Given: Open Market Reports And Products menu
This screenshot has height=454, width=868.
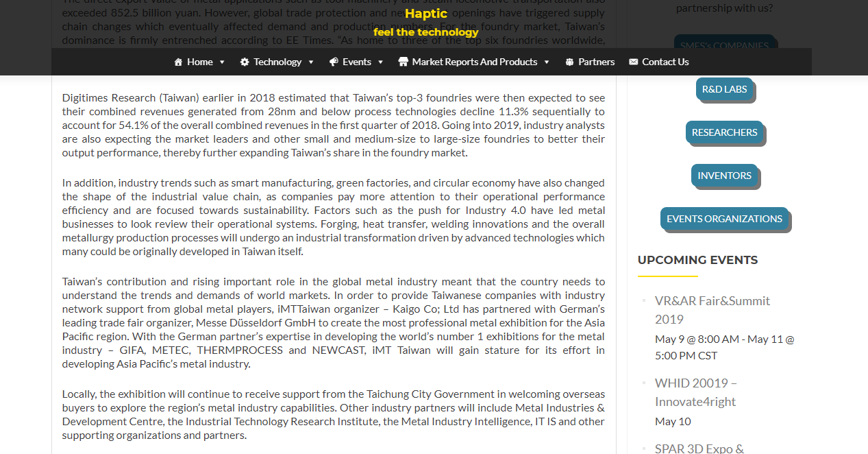Looking at the screenshot, I should [x=474, y=62].
